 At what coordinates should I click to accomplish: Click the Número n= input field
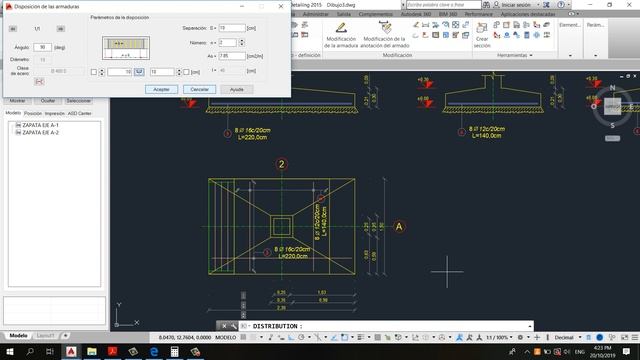[x=227, y=42]
